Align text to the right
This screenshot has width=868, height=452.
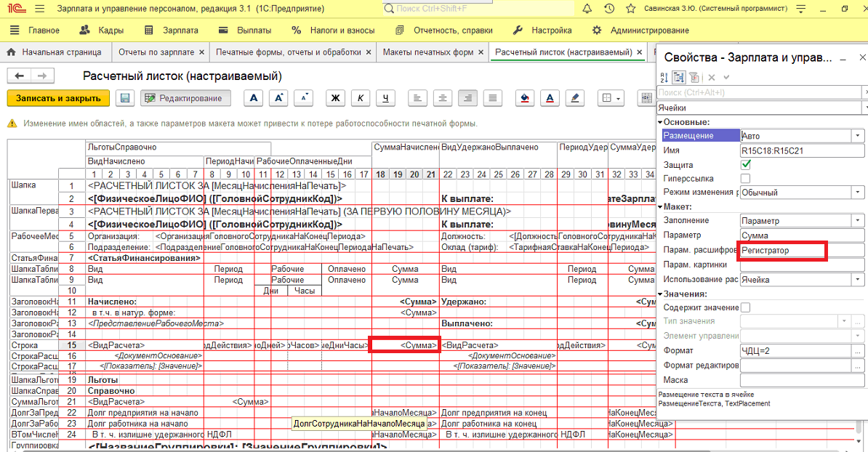(x=467, y=99)
